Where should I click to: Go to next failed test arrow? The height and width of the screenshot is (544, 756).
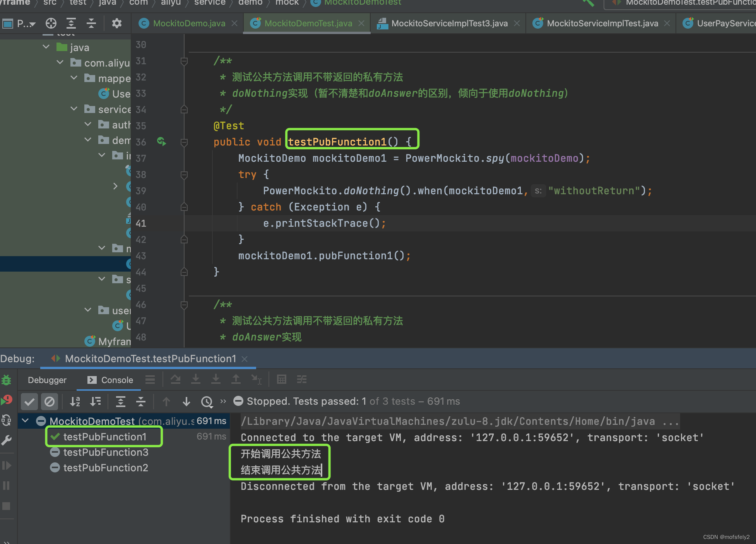(x=186, y=402)
